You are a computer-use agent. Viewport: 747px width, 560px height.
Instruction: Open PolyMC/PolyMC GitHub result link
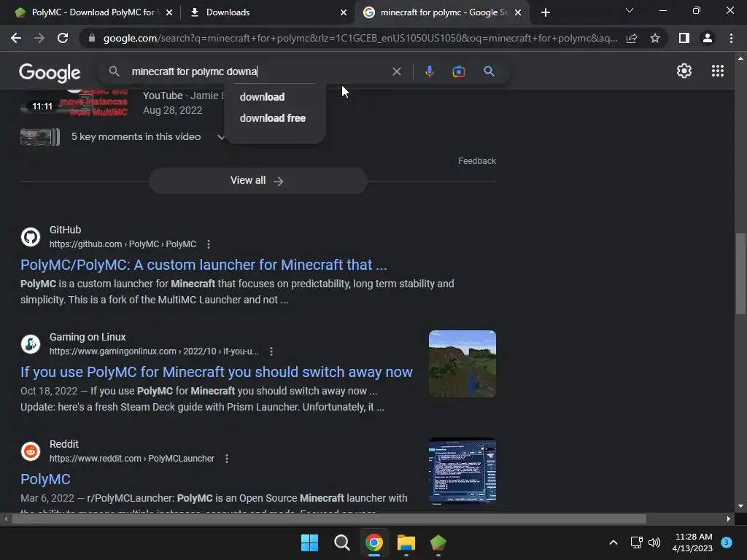[x=204, y=265]
